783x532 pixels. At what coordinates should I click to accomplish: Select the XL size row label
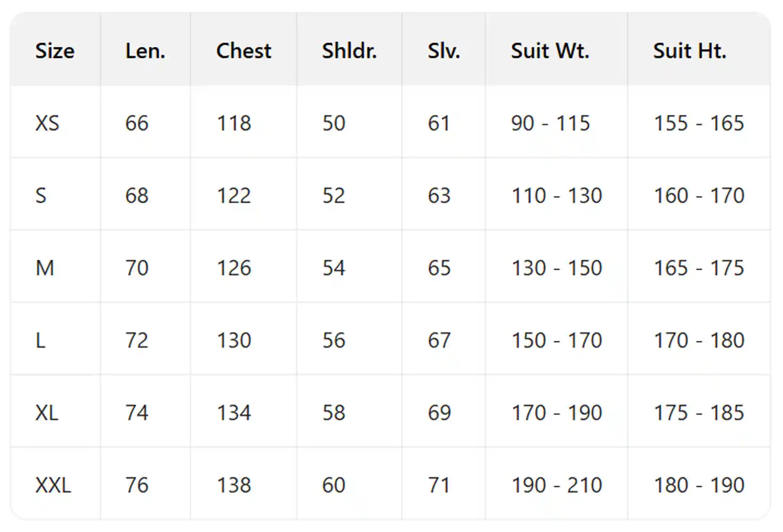point(47,413)
